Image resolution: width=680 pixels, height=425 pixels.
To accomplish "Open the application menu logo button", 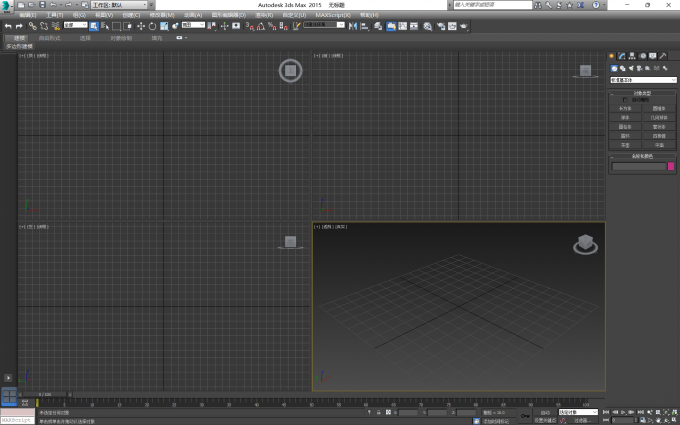I will click(7, 7).
